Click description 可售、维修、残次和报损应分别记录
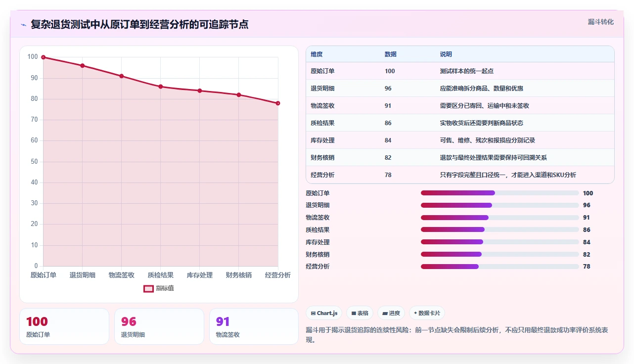 pos(488,140)
